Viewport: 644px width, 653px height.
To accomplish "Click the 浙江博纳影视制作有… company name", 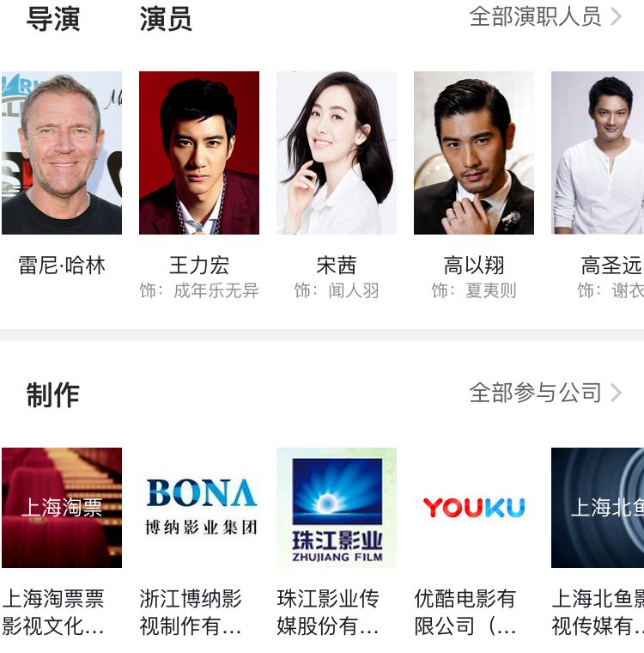I will click(x=191, y=612).
